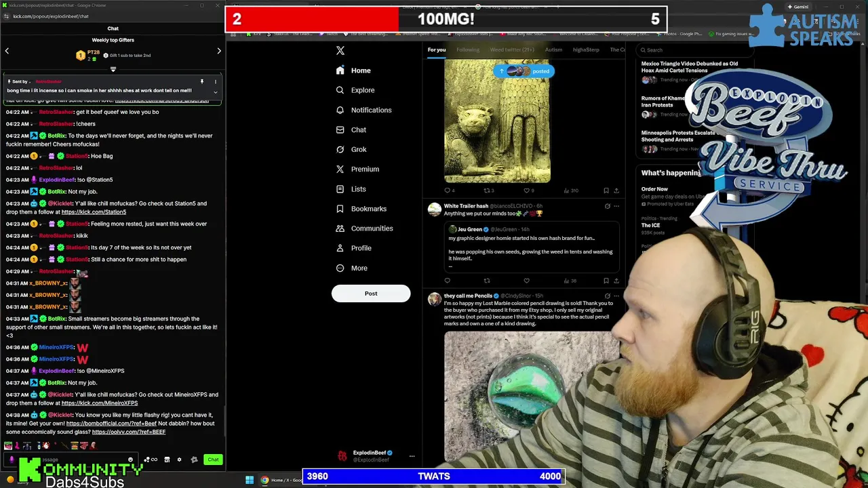This screenshot has height=488, width=868.
Task: Click the X logo in the sidebar
Action: coord(340,50)
